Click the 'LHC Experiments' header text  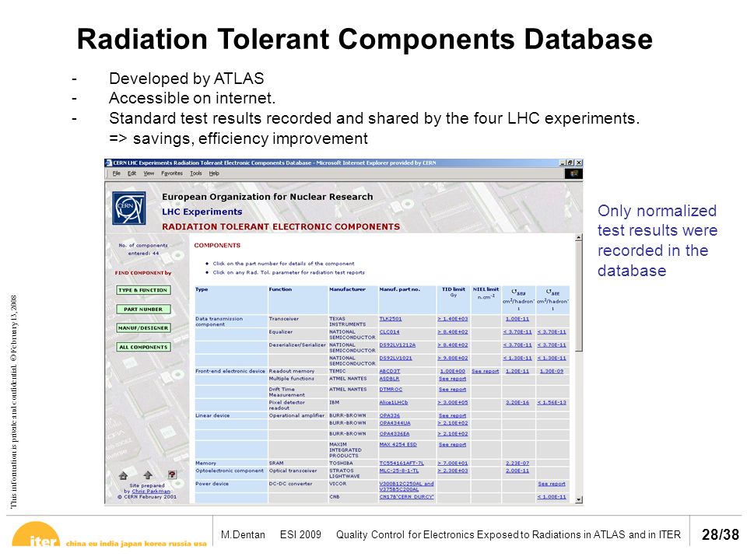click(202, 212)
